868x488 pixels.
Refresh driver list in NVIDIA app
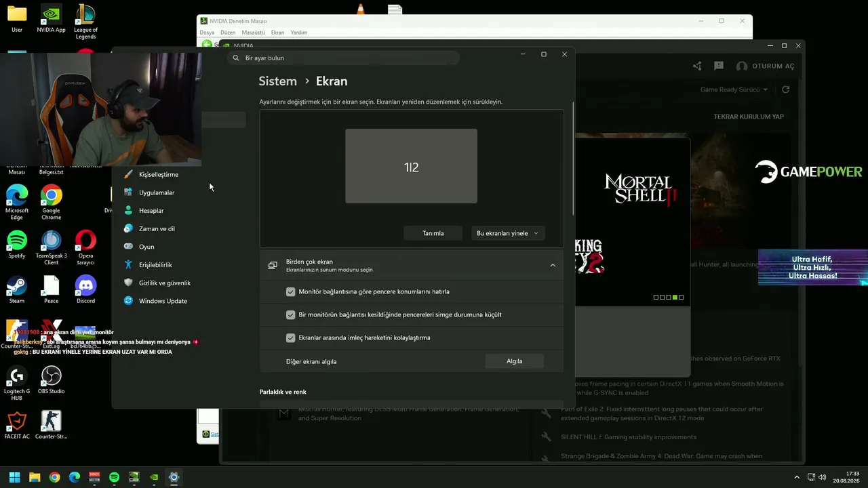[x=786, y=89]
